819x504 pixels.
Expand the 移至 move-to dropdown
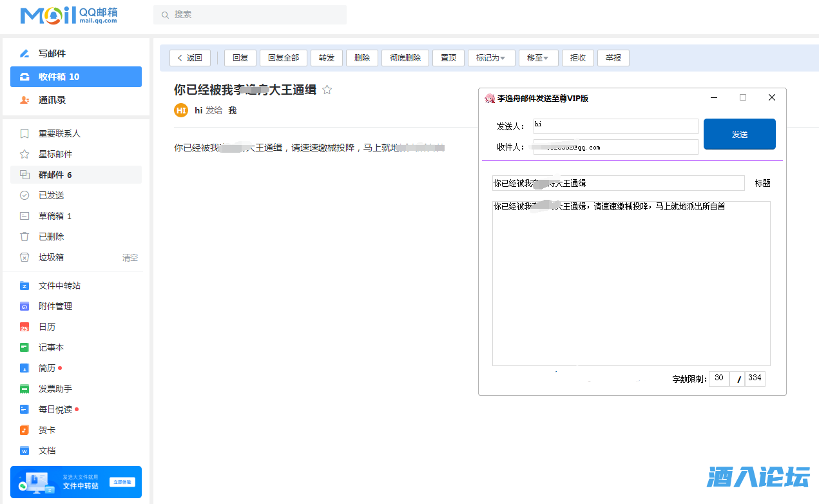click(538, 57)
